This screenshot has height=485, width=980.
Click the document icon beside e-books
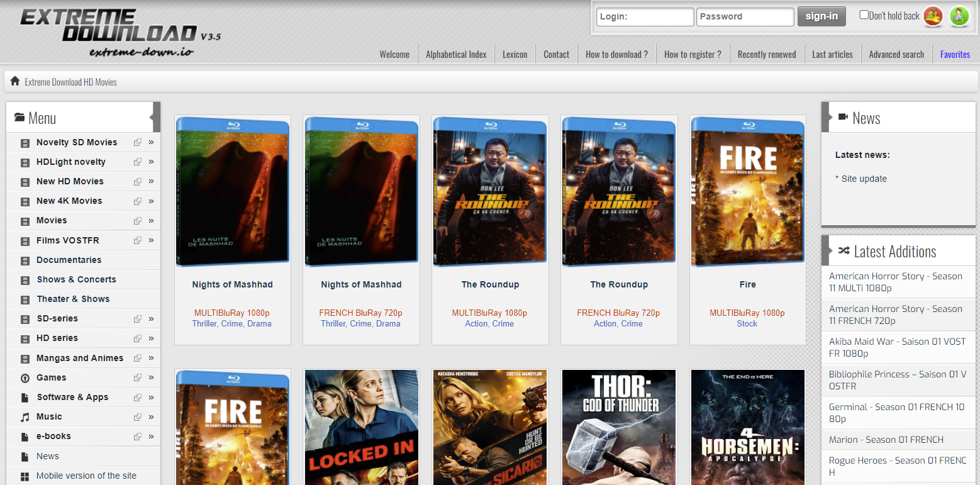tap(25, 437)
